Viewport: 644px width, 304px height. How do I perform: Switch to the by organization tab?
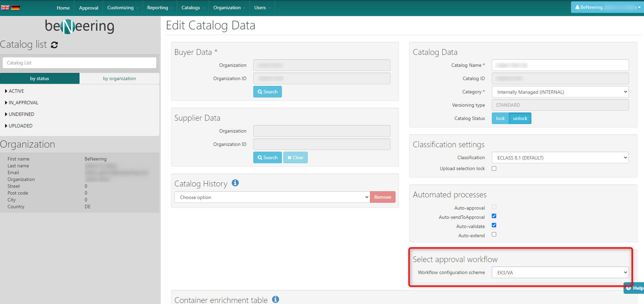tap(119, 78)
